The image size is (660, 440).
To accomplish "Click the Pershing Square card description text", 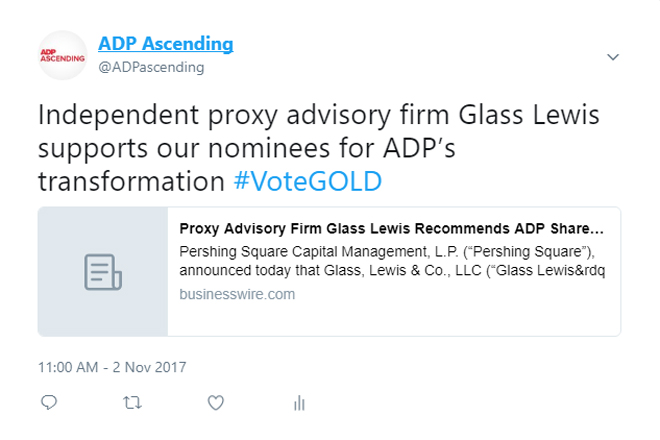I will (392, 260).
